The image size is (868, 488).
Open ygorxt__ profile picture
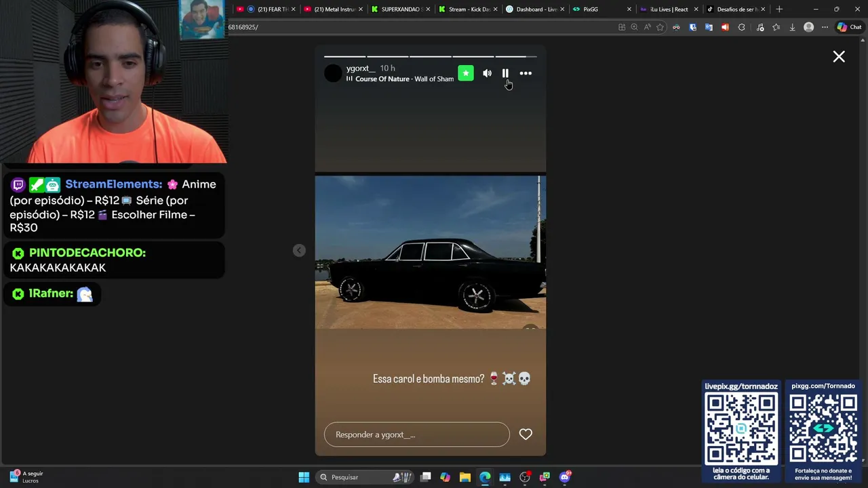point(333,73)
